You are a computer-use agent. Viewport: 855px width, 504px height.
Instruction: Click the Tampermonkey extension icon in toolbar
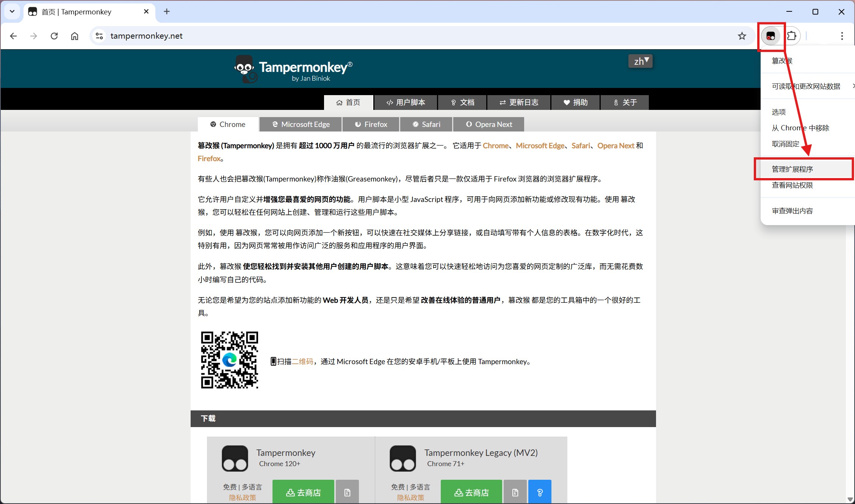click(x=770, y=36)
